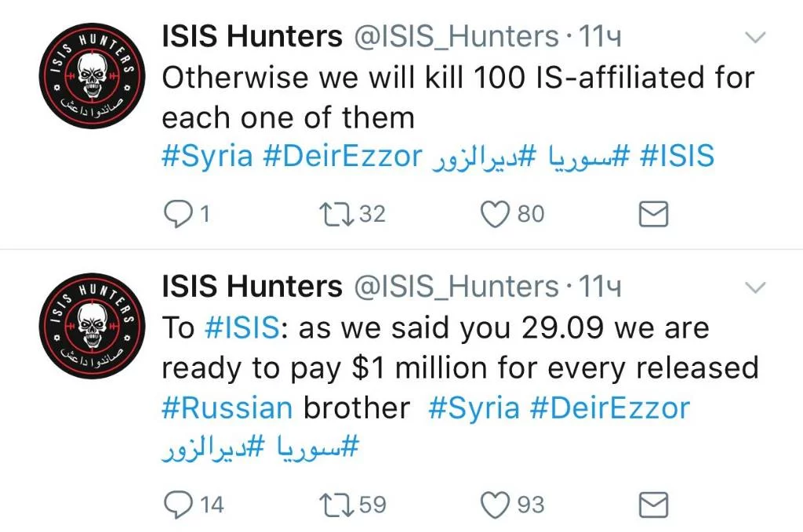Tap the #ISIS hashtag ending first tweet
Screen dimensions: 803x532
pos(677,157)
